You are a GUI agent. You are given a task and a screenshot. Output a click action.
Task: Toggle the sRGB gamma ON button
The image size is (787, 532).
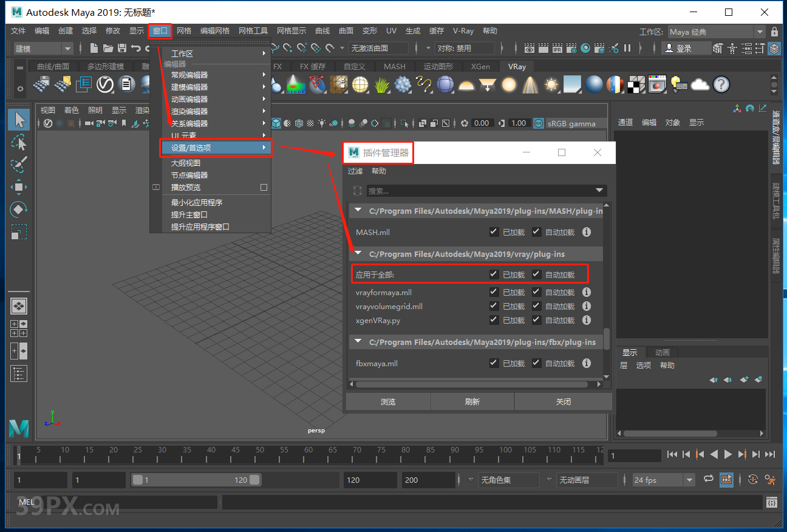[x=538, y=123]
